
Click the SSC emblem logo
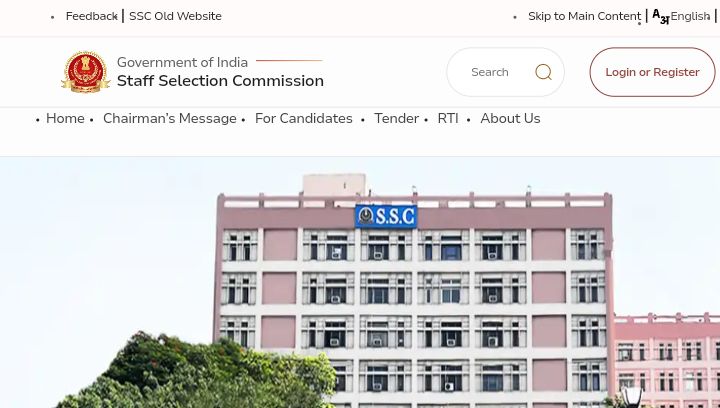pos(85,72)
